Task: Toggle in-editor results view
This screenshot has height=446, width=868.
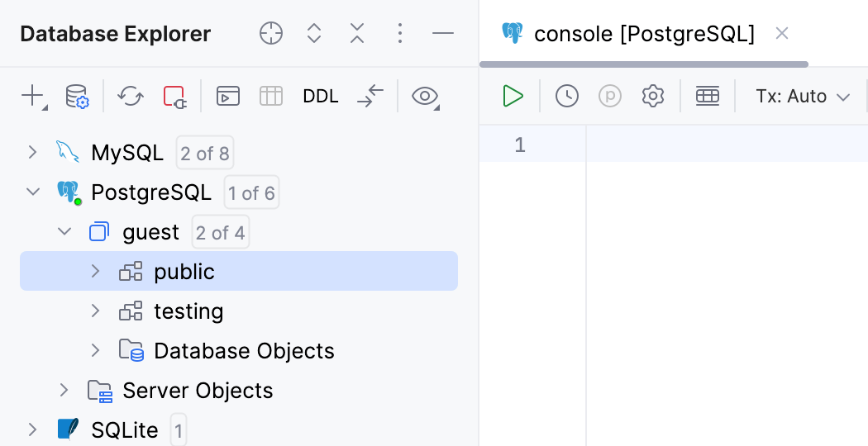Action: pyautogui.click(x=708, y=96)
